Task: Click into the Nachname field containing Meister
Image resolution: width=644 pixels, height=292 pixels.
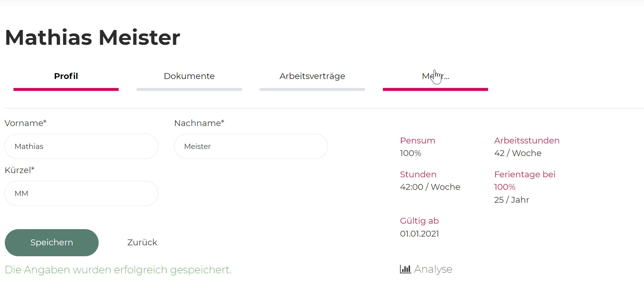Action: click(x=251, y=146)
